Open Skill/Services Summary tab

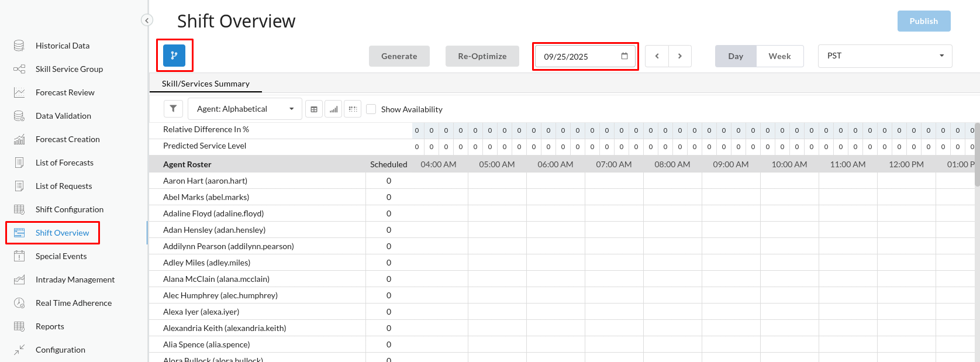[x=206, y=84]
